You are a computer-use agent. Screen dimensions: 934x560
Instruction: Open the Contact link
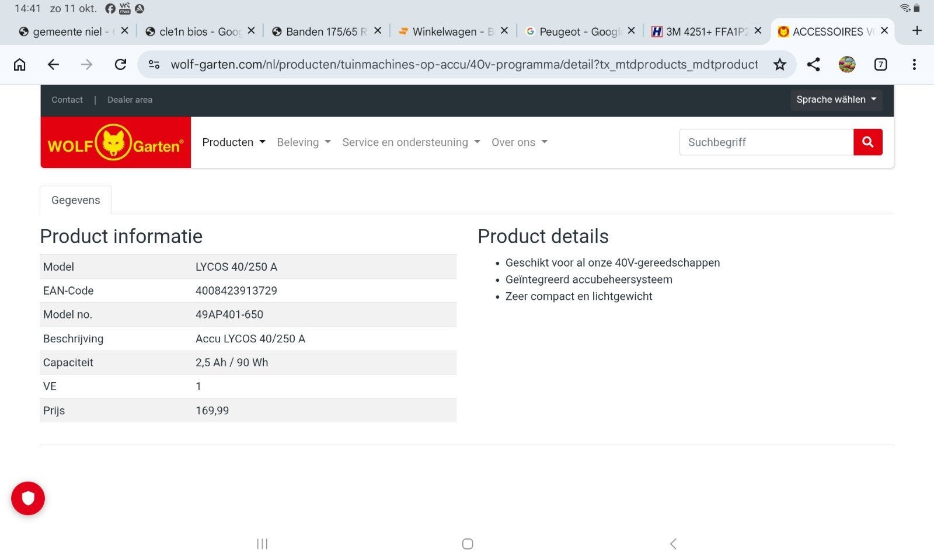coord(67,100)
